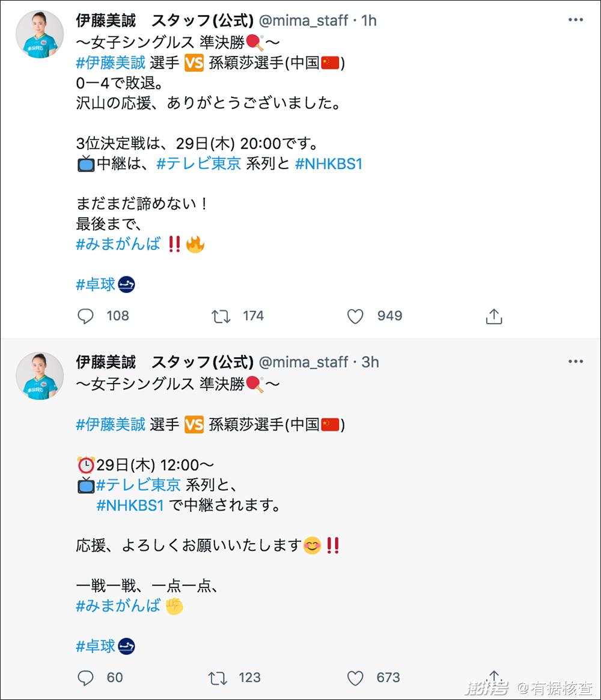This screenshot has height=700, width=601.
Task: Reply to the 1h semifinal result tweet
Action: click(x=86, y=316)
